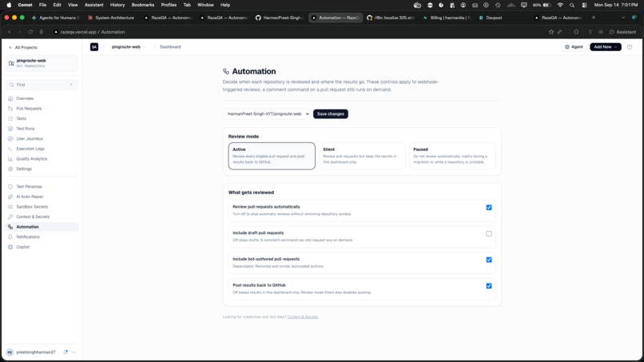Click the Copilot sidebar icon

click(10, 247)
